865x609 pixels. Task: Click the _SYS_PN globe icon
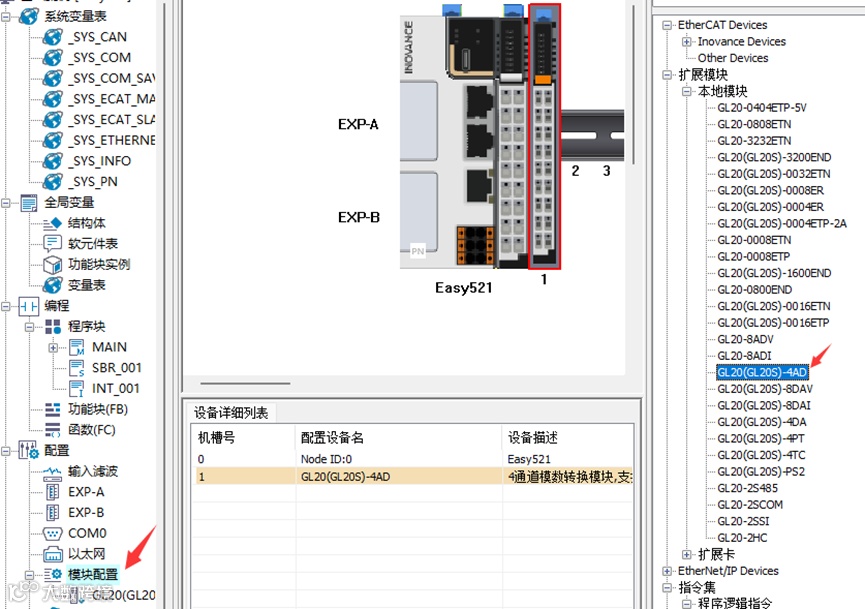point(52,181)
